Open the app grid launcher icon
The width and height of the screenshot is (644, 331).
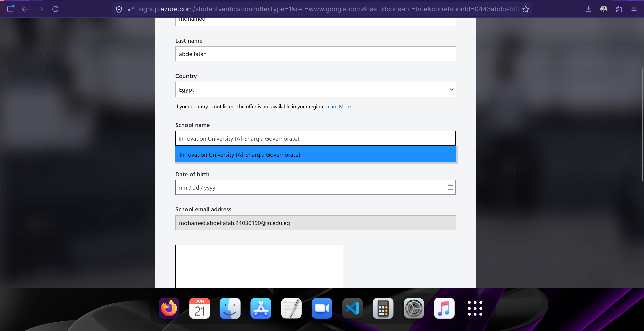point(475,308)
